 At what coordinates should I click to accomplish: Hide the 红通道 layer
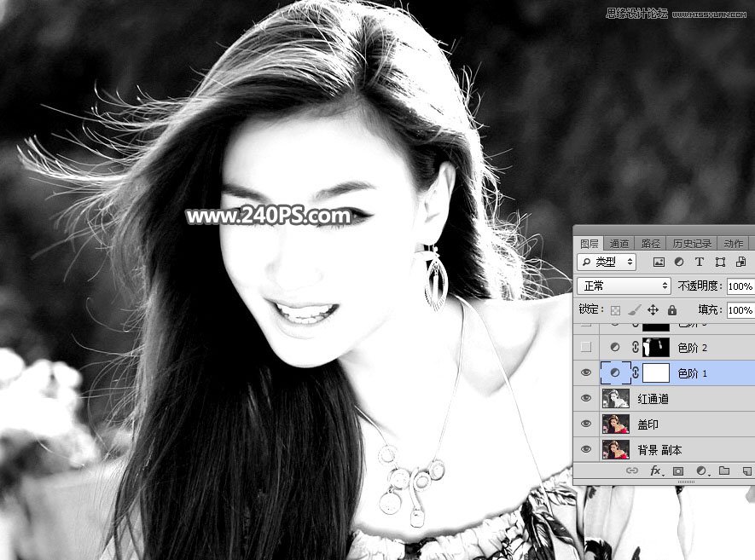tap(586, 398)
